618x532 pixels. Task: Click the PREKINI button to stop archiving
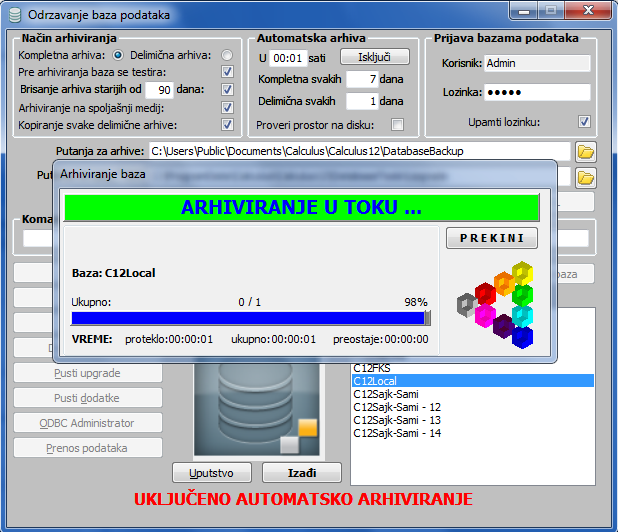pos(492,238)
